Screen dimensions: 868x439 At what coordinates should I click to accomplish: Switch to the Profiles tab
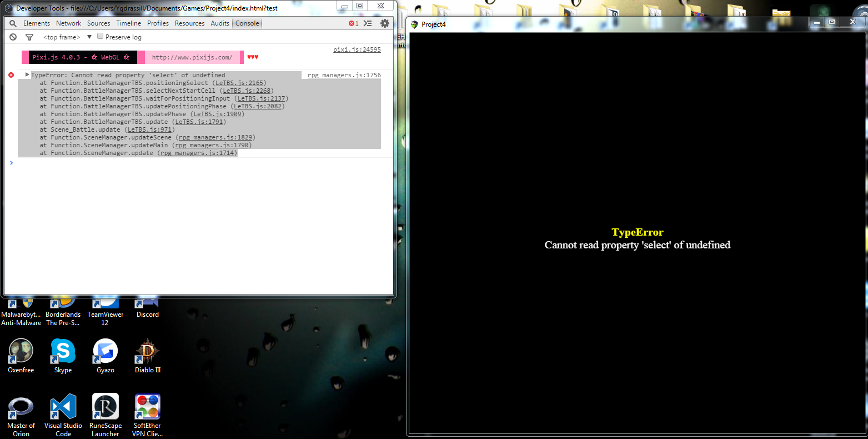[158, 23]
